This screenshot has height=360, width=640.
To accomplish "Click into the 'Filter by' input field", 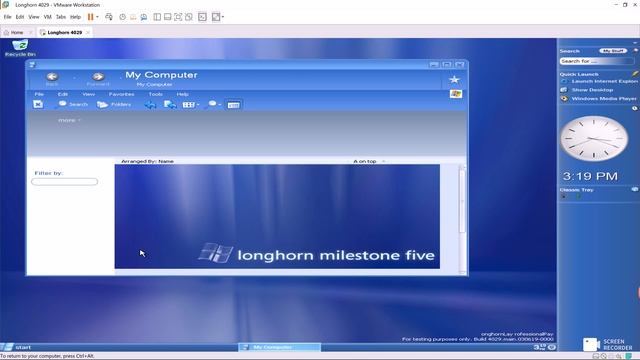I will (64, 182).
